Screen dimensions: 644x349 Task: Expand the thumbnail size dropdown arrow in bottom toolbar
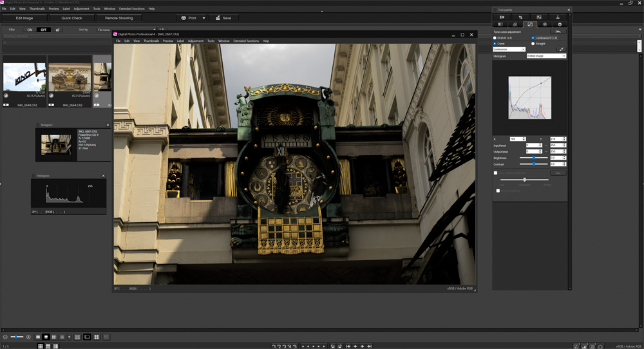(69, 337)
